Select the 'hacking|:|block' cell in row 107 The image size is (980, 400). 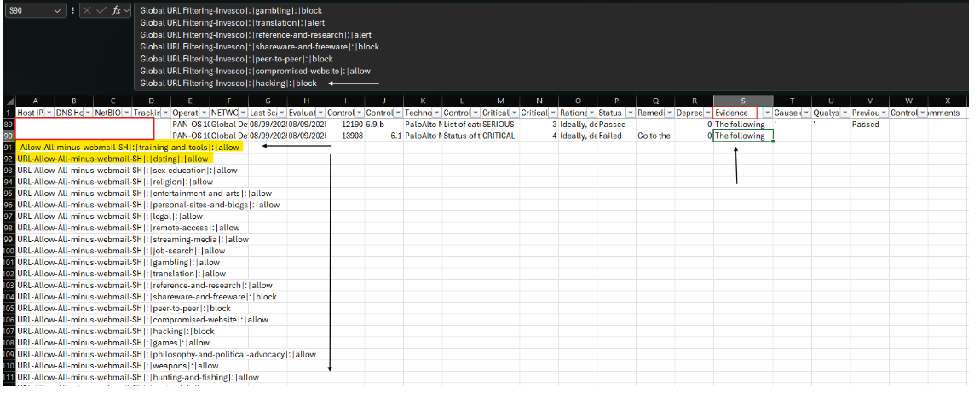(116, 331)
